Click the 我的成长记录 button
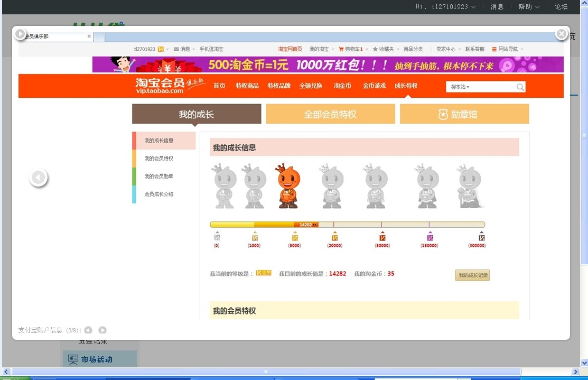The height and width of the screenshot is (380, 588). coord(472,275)
